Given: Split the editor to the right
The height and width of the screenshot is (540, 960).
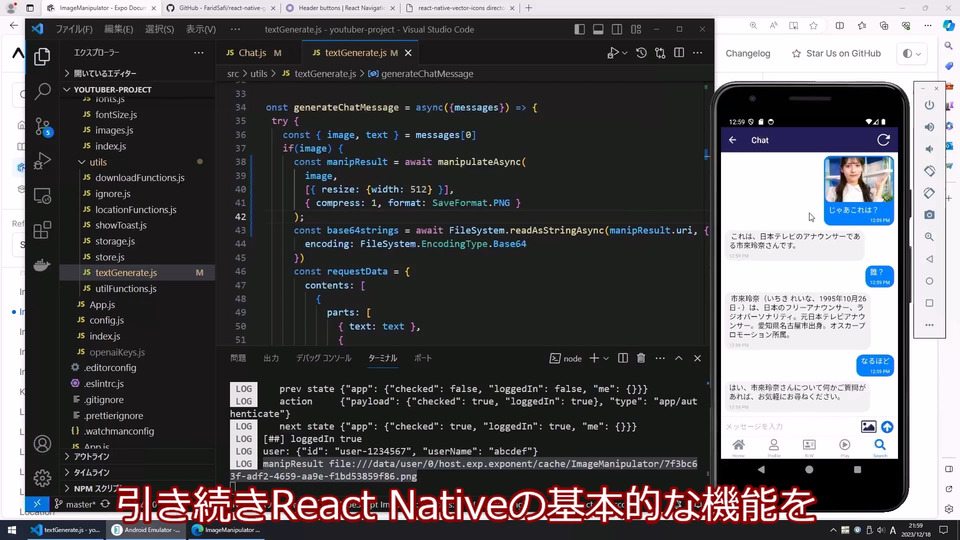Looking at the screenshot, I should point(679,53).
